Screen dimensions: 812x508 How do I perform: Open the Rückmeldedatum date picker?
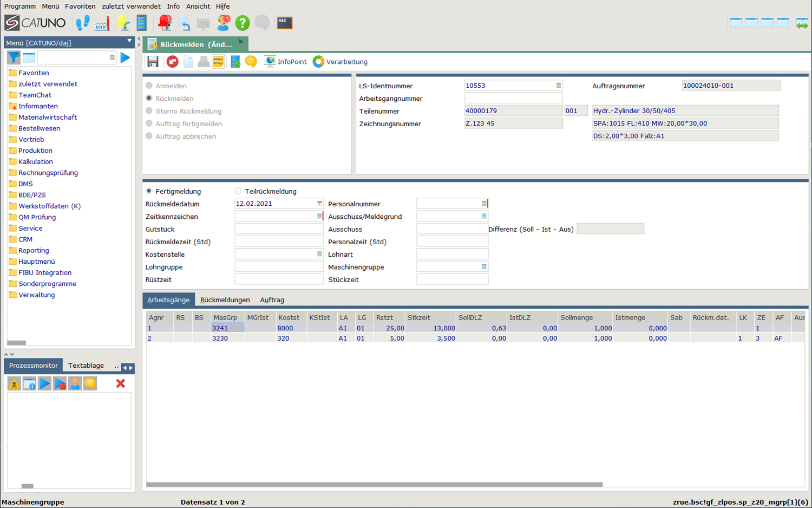(319, 204)
